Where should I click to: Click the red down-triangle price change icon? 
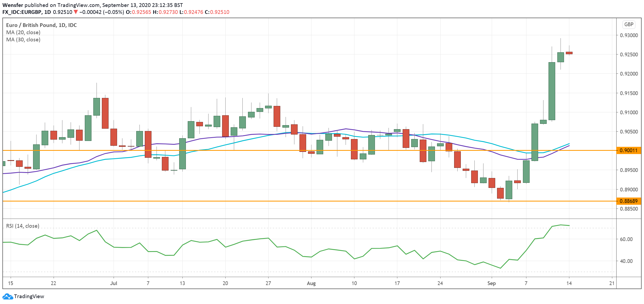coord(76,12)
